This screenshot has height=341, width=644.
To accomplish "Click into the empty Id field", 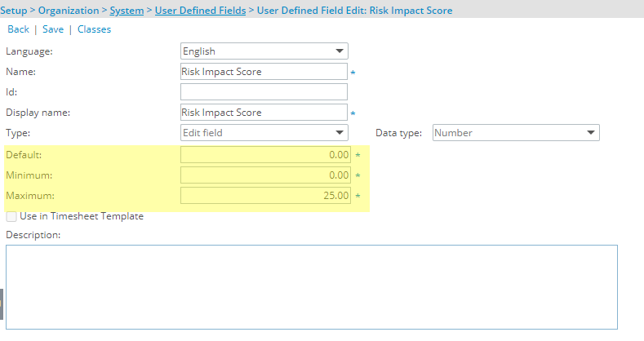I will (x=264, y=92).
